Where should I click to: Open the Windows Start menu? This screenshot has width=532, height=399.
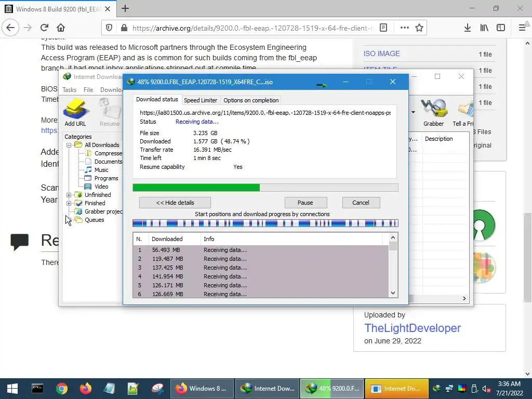coord(12,389)
